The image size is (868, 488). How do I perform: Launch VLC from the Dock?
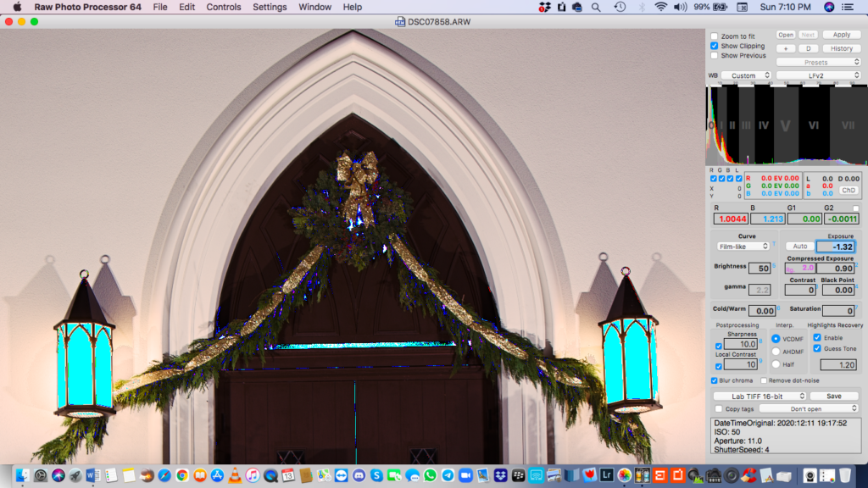[235, 474]
